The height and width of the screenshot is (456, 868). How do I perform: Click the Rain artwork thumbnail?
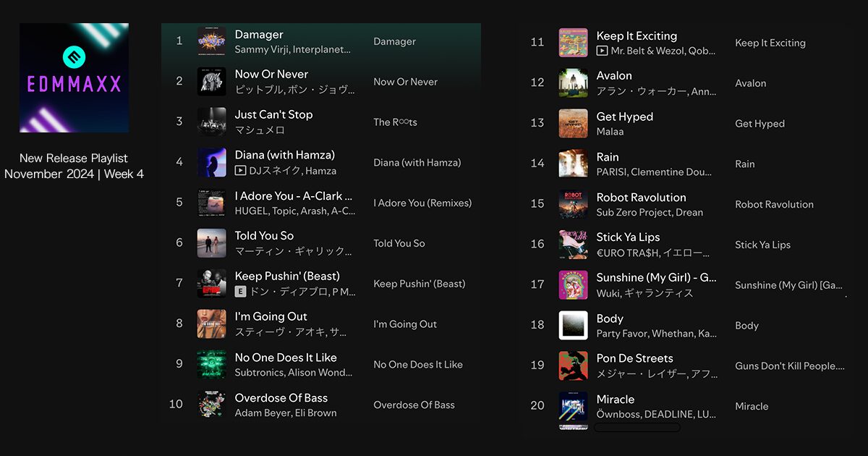[x=573, y=164]
